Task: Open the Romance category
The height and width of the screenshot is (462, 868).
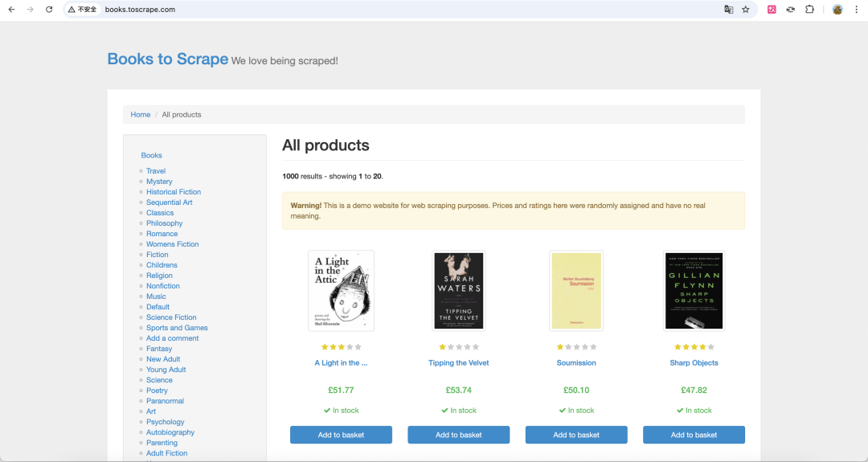Action: pos(162,234)
